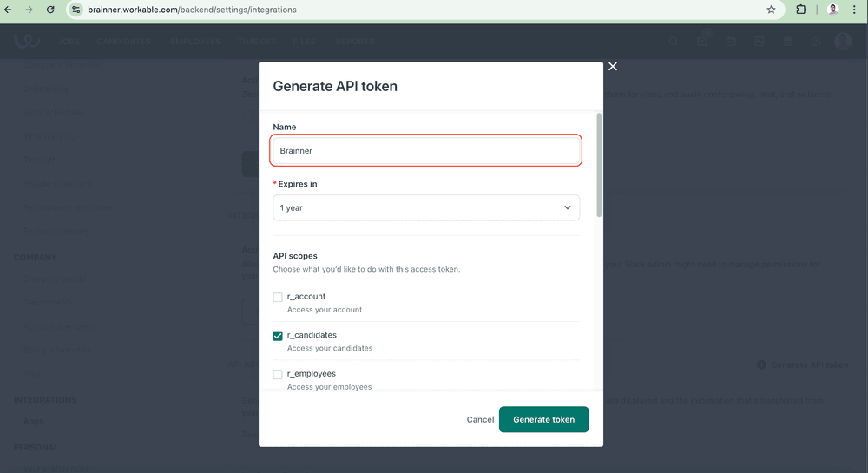Enable the r_employees scope checkbox

[x=278, y=375]
